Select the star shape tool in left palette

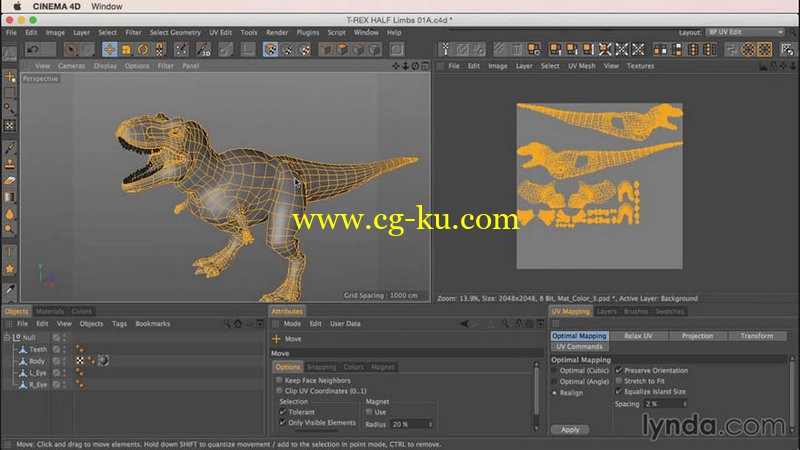[x=10, y=269]
